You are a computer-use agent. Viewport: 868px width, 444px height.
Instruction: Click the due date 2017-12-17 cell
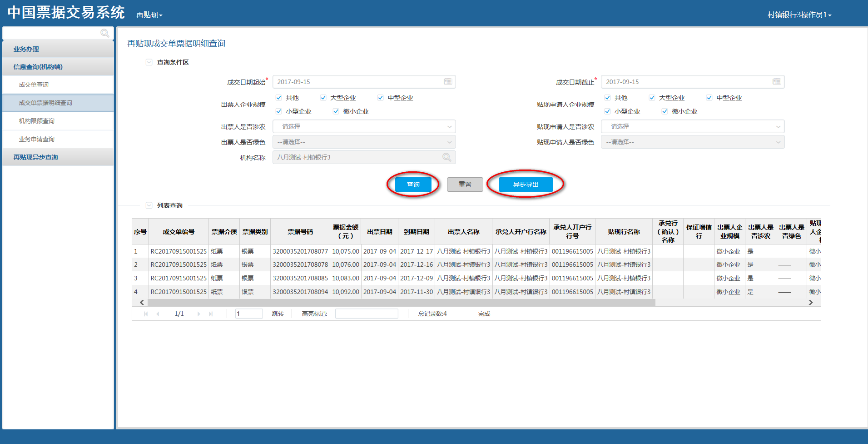pyautogui.click(x=417, y=251)
